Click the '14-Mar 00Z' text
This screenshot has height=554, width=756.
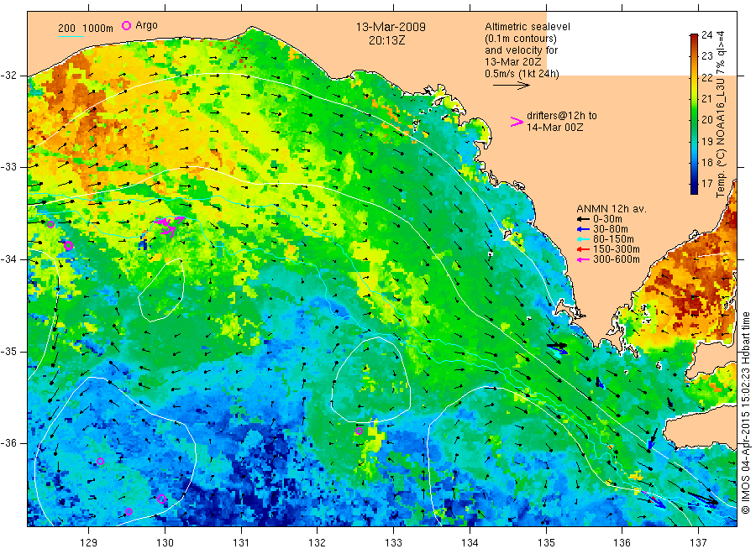click(x=554, y=128)
